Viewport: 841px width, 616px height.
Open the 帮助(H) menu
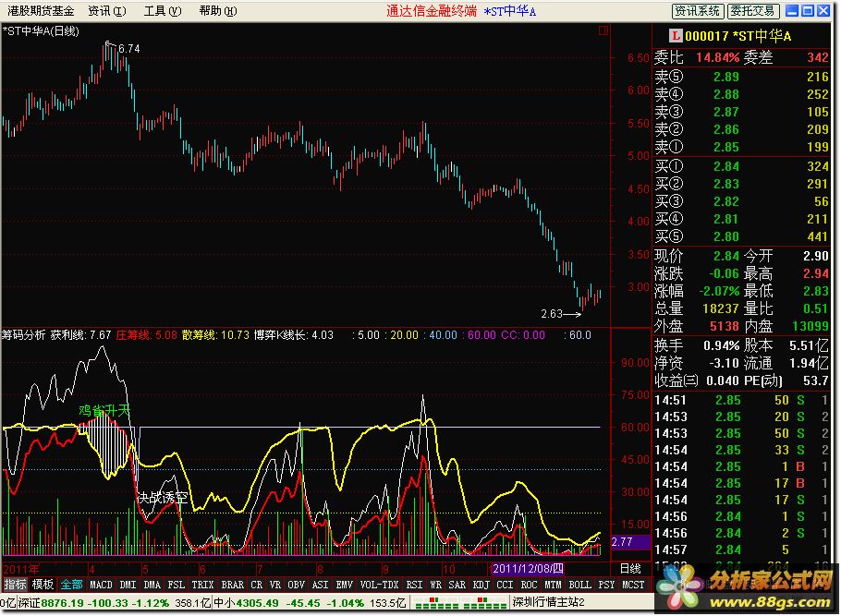(218, 11)
